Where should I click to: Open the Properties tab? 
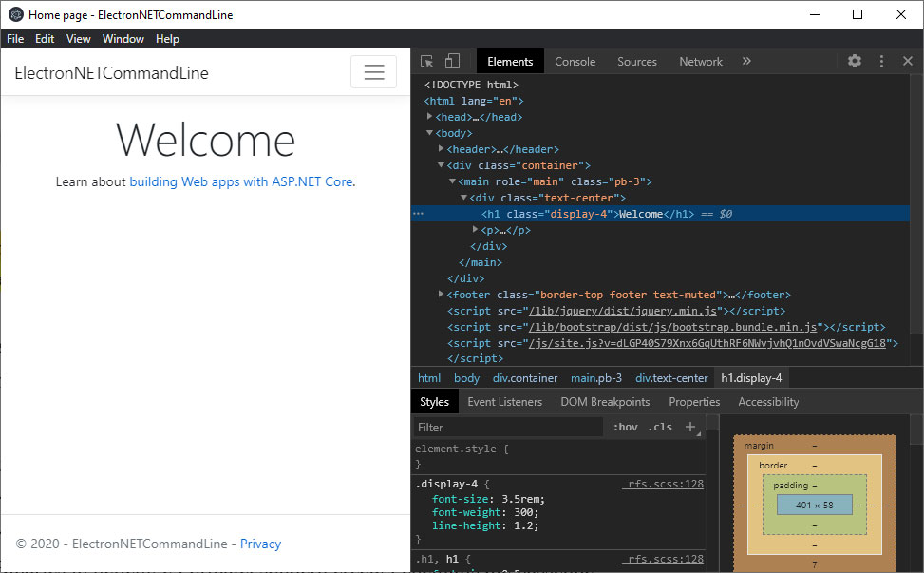pos(694,401)
